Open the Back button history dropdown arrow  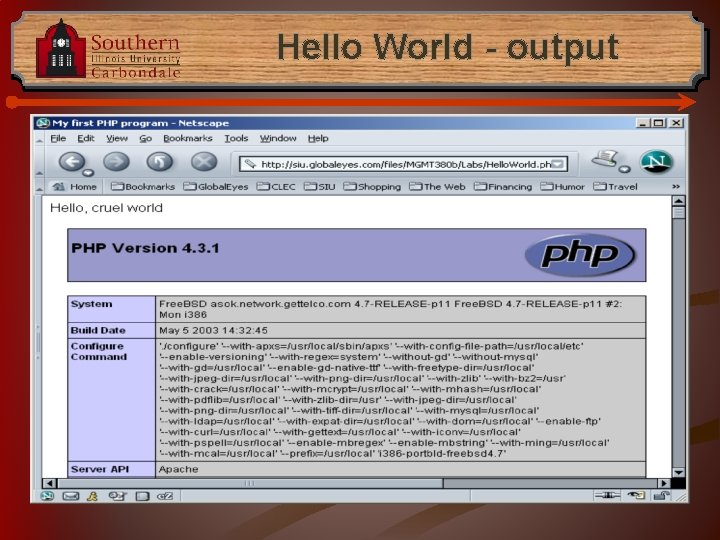(88, 173)
